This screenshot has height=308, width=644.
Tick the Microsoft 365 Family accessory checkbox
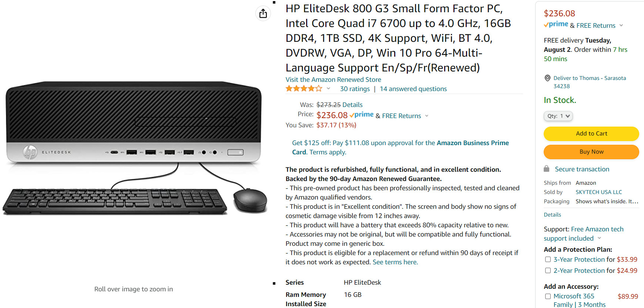click(548, 296)
